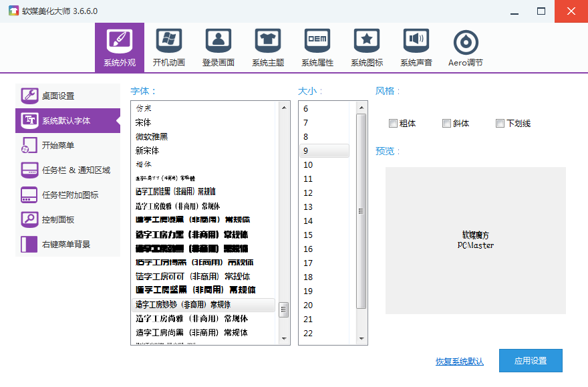Click the size list's up scroll arrow
This screenshot has height=387, width=588.
click(x=361, y=107)
